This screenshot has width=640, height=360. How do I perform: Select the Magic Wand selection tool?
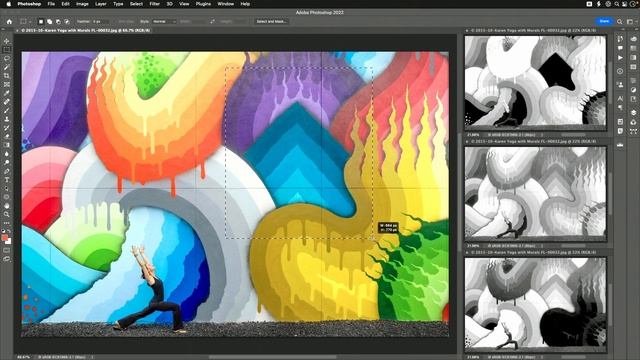[x=7, y=67]
